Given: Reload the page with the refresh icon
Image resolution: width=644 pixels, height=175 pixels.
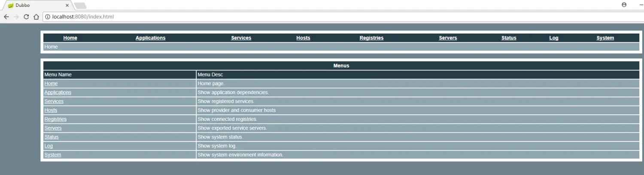Looking at the screenshot, I should 26,17.
